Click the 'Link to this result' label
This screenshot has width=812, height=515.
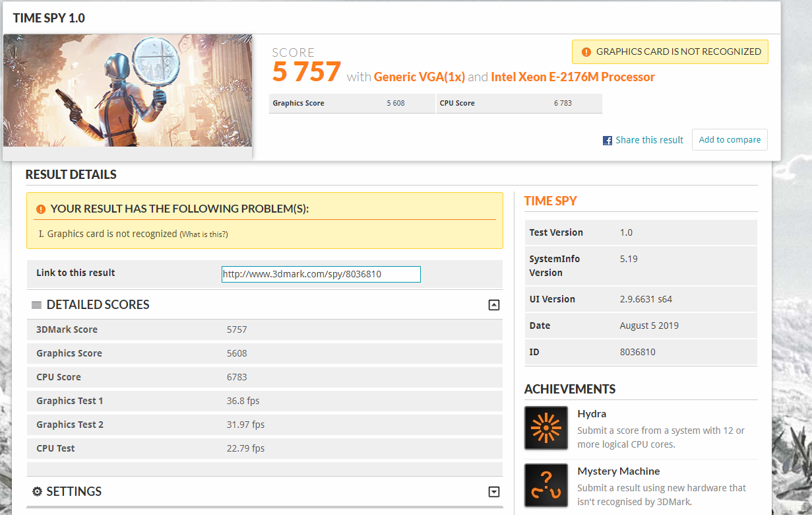76,273
